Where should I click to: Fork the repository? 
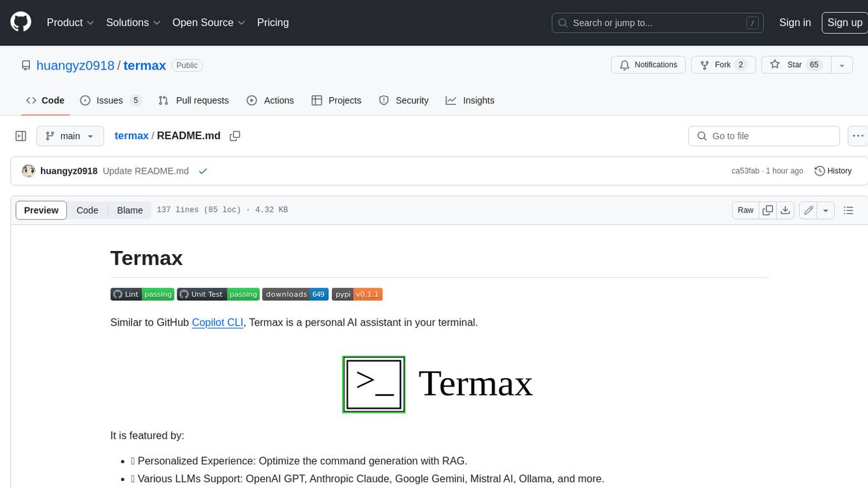coord(724,65)
